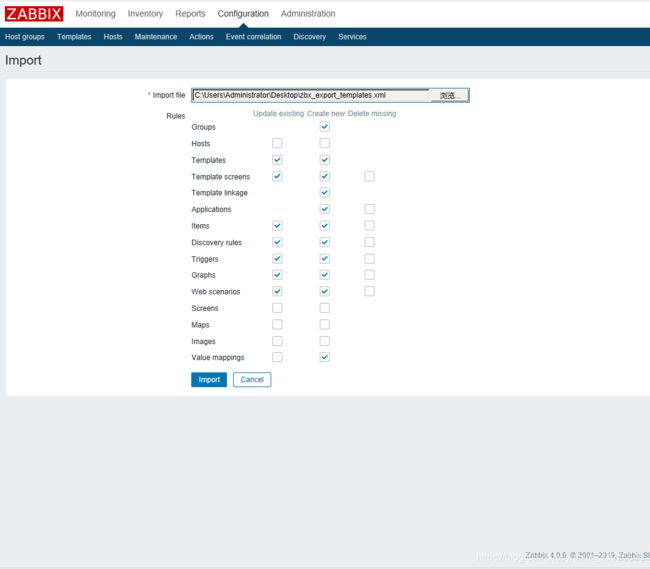The height and width of the screenshot is (569, 650).
Task: Switch to Templates submenu tab
Action: 74,37
